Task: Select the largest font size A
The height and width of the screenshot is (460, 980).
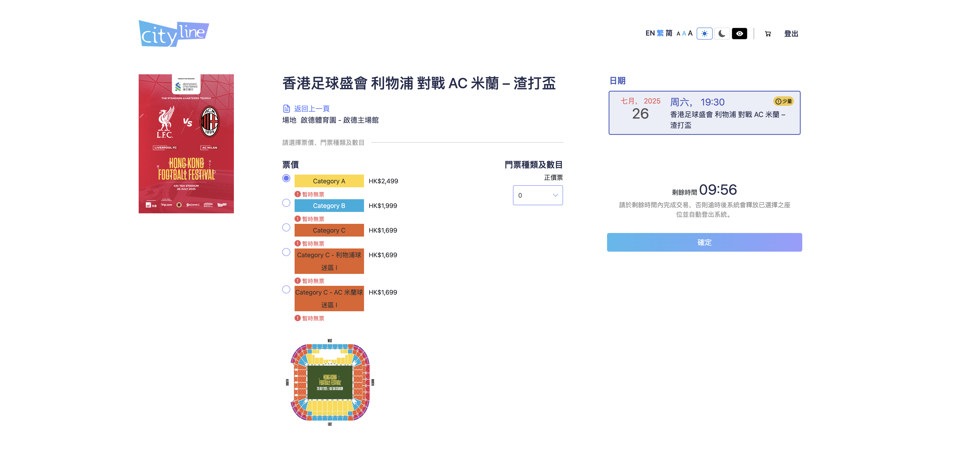Action: (690, 33)
